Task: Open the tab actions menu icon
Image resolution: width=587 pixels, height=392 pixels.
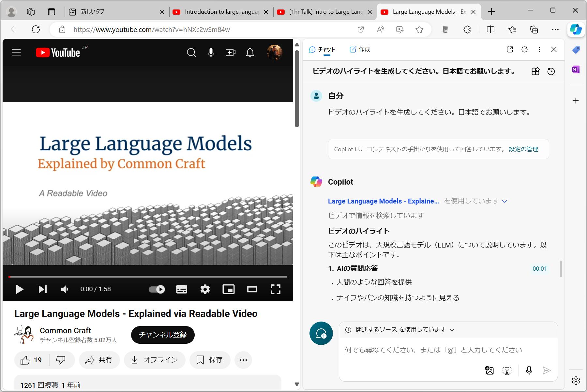Action: (52, 12)
